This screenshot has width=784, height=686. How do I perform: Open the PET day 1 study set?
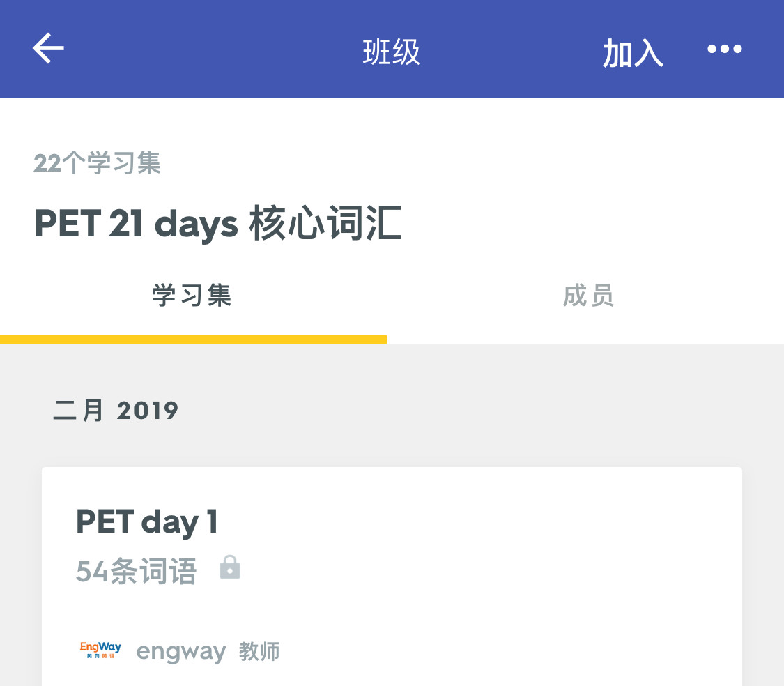(147, 521)
